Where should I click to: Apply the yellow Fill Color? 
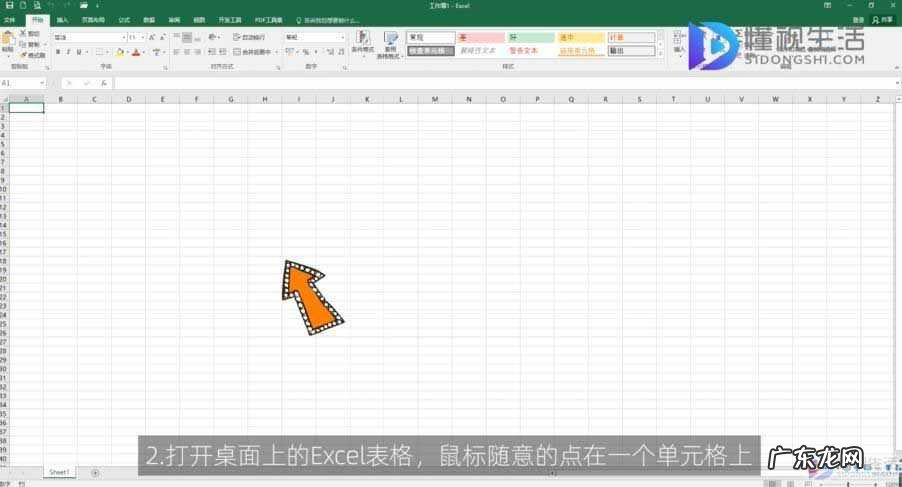click(120, 52)
